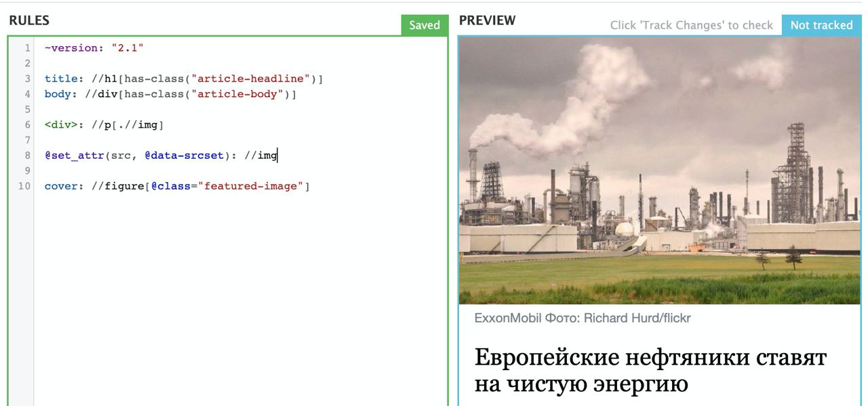The width and height of the screenshot is (868, 406).
Task: Click the ExxonMobil photo caption text
Action: [583, 318]
